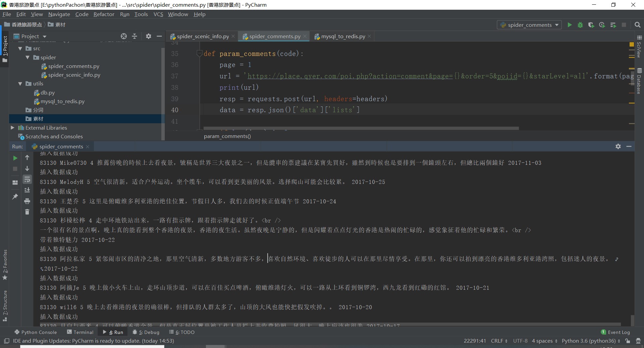
Task: Open Project panel settings gear
Action: [x=148, y=36]
